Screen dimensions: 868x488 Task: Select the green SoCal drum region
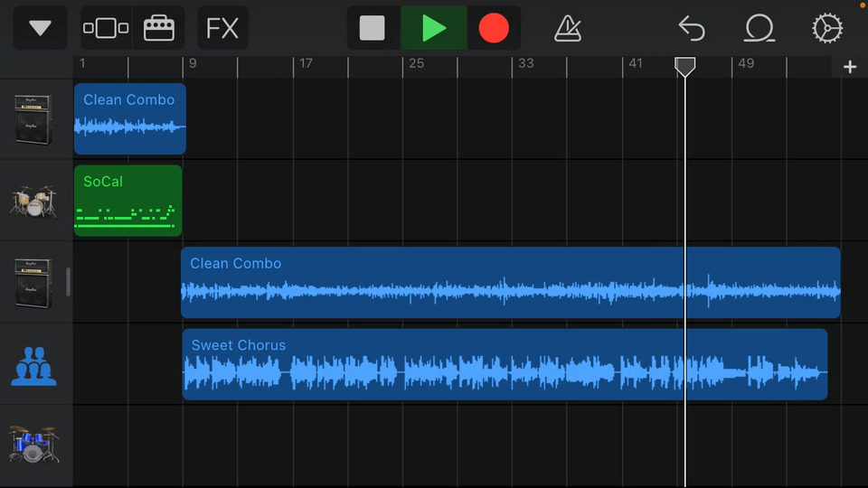click(x=127, y=201)
